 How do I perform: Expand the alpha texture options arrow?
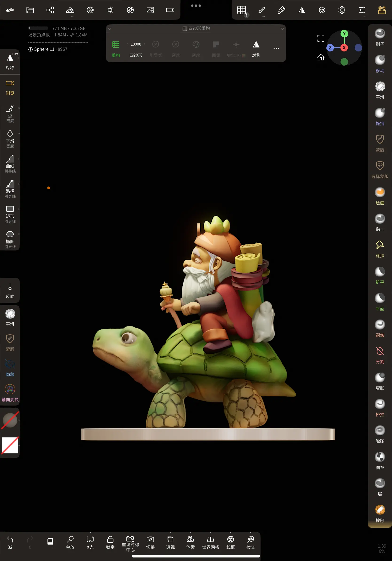(19, 445)
